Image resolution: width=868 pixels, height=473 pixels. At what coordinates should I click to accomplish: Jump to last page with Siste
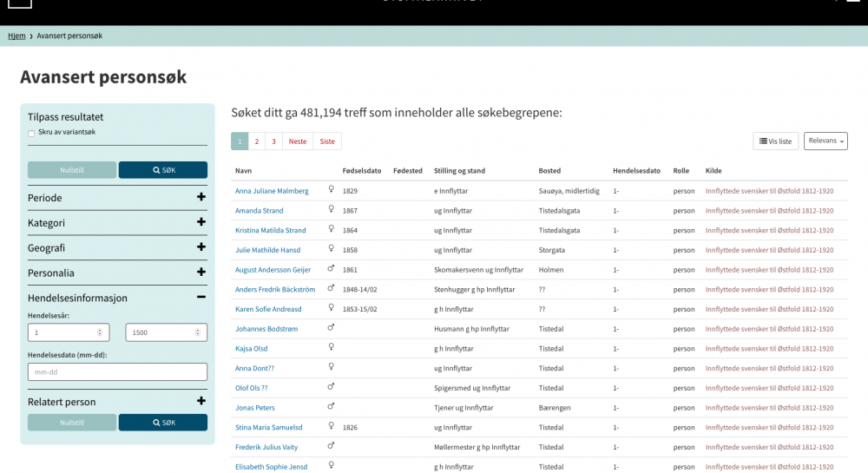(x=327, y=141)
